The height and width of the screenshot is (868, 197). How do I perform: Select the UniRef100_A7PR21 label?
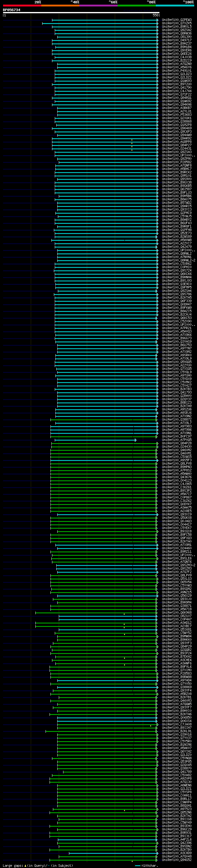click(x=177, y=328)
